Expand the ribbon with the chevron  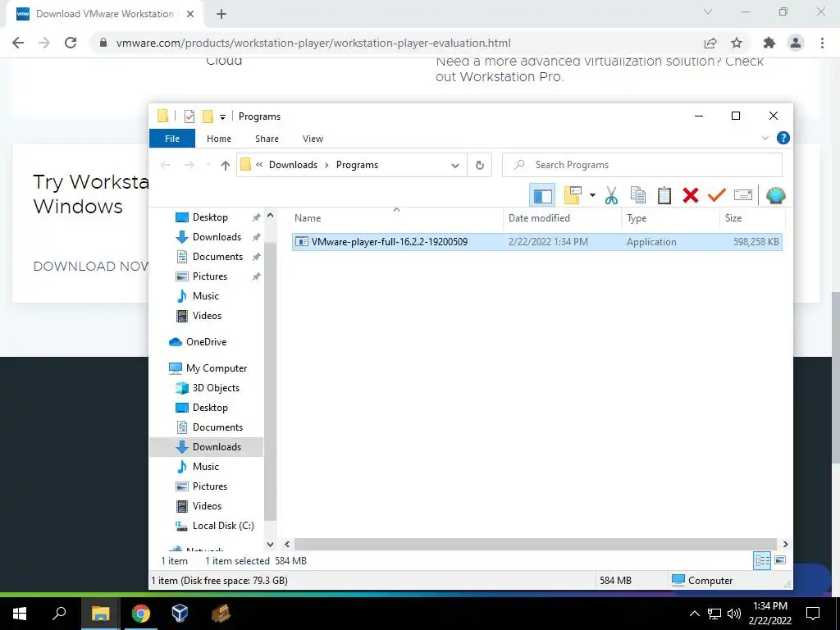765,138
